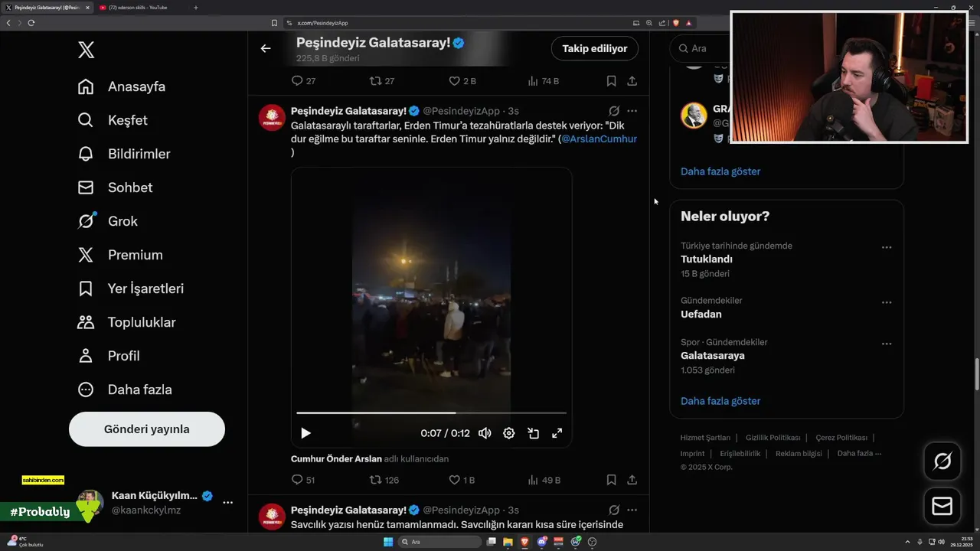Open more options on the Erden Timur post
This screenshot has height=551, width=980.
click(x=632, y=111)
